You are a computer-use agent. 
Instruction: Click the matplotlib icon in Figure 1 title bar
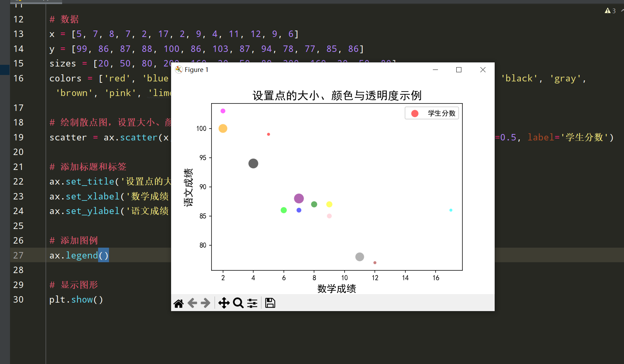(x=179, y=70)
